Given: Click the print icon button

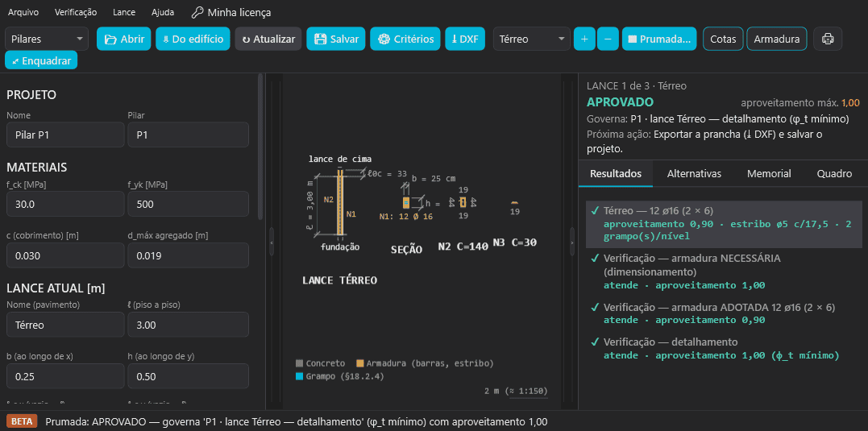Looking at the screenshot, I should coord(828,39).
